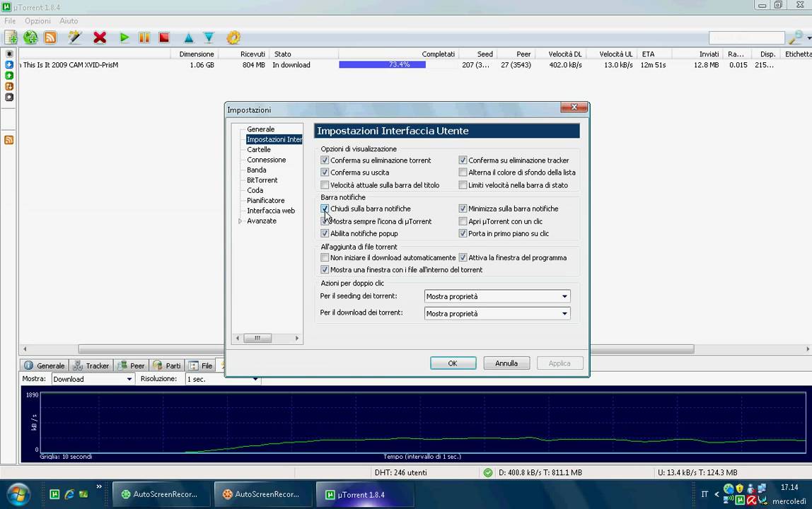812x509 pixels.
Task: Select Banda in the settings tree
Action: click(x=256, y=170)
